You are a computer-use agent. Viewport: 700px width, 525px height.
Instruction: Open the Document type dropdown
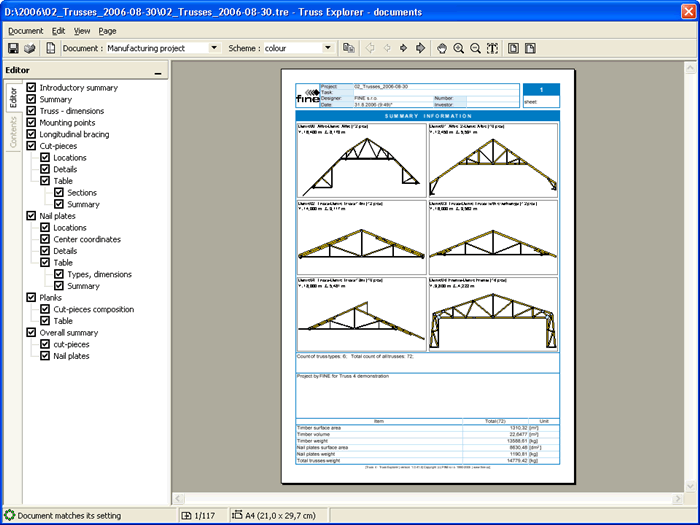click(214, 48)
